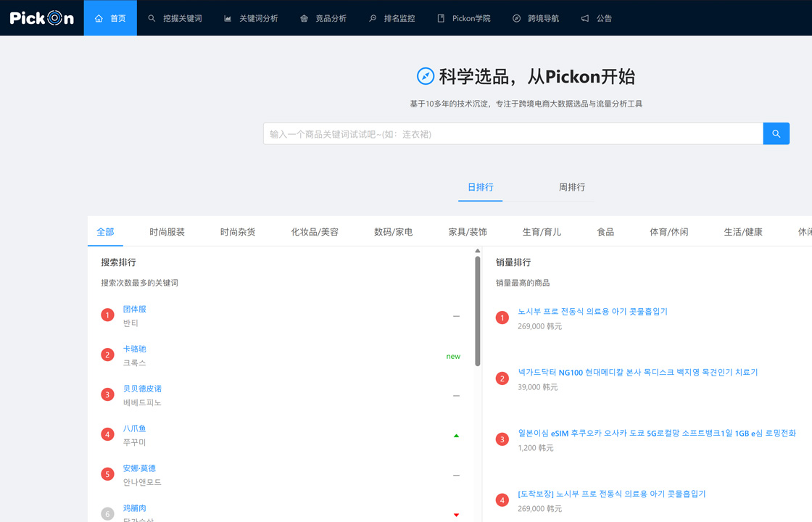Click the compass icon beside 跨境导航

[x=516, y=19]
